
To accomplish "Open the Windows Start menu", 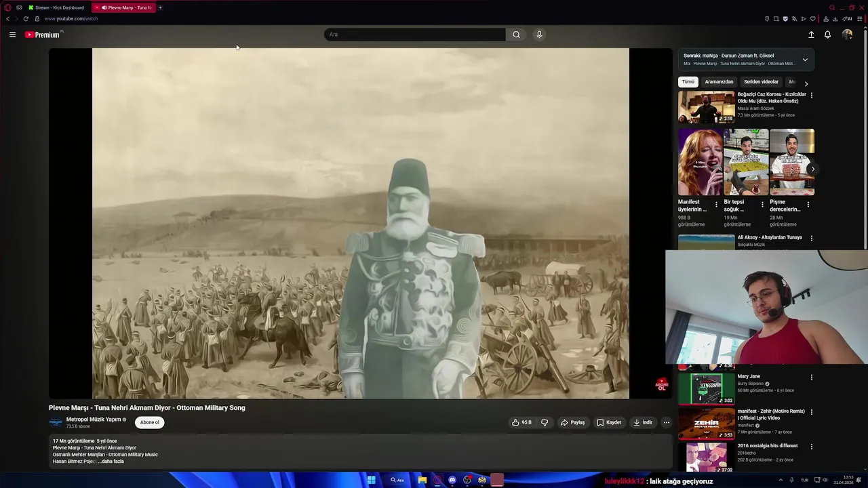I will coord(372,480).
